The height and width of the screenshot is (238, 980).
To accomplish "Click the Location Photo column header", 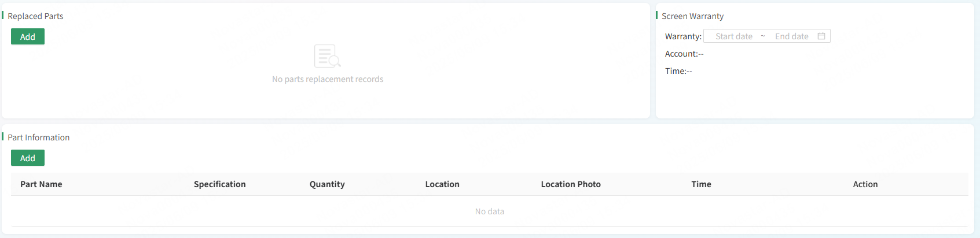I will [x=571, y=184].
